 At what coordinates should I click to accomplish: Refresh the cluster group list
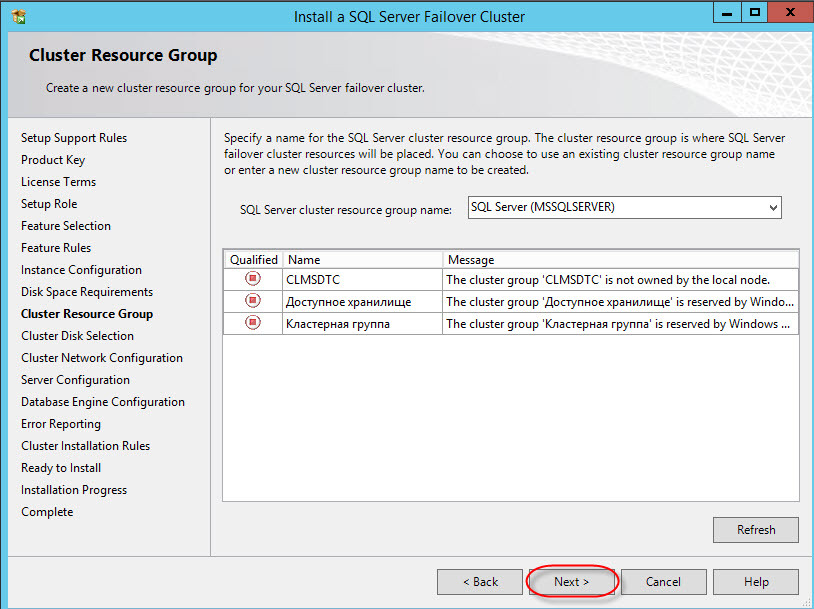click(756, 530)
